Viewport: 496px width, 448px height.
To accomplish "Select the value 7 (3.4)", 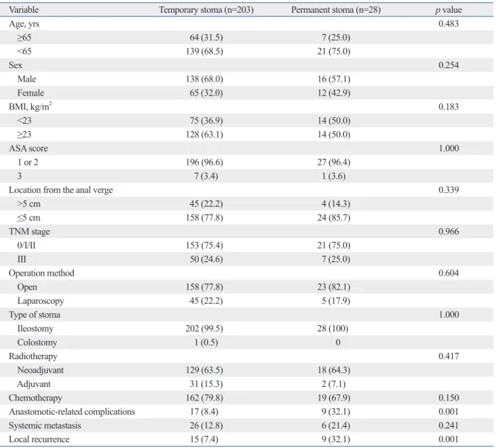I will (206, 176).
